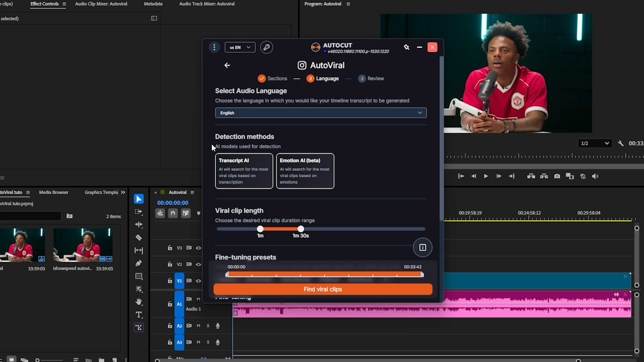Open the US EN interface language dropdown
The width and height of the screenshot is (644, 362).
click(x=240, y=47)
